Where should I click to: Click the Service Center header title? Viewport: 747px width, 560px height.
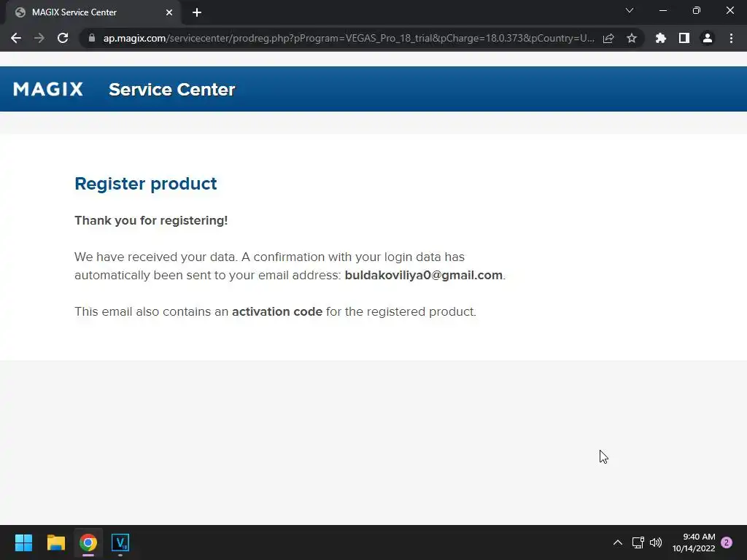(x=172, y=90)
